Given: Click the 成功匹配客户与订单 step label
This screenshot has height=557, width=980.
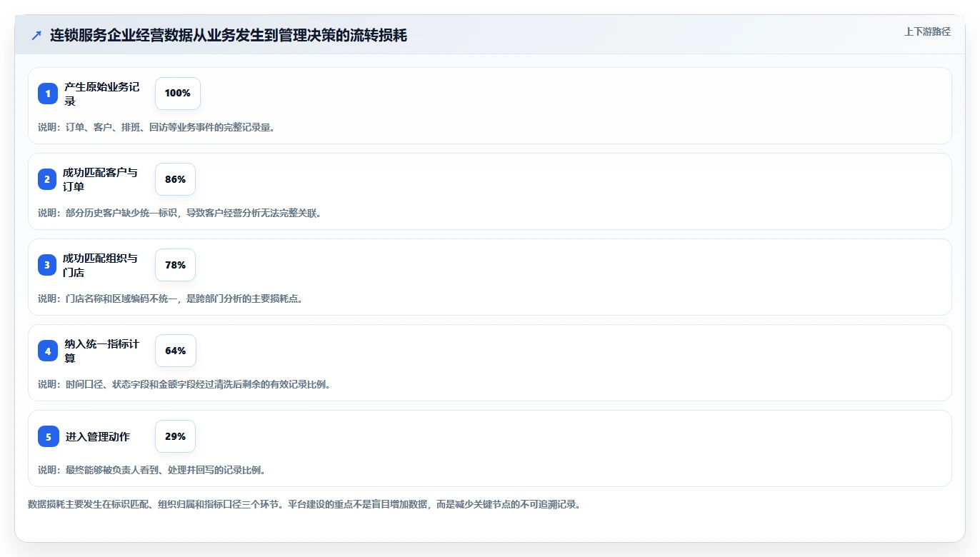Looking at the screenshot, I should pyautogui.click(x=100, y=179).
